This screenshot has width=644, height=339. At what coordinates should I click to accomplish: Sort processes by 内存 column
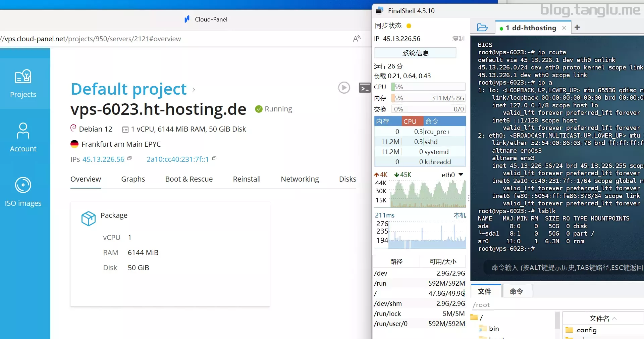[383, 122]
